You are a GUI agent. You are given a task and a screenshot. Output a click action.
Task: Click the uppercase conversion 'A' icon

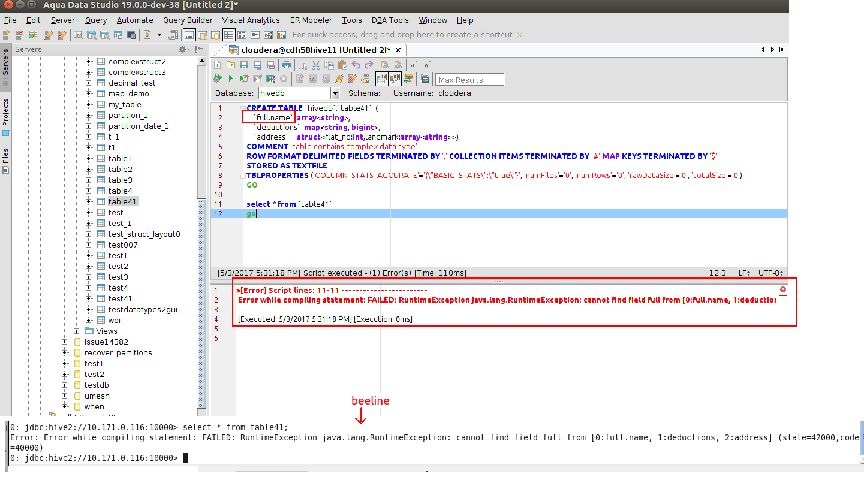click(427, 65)
